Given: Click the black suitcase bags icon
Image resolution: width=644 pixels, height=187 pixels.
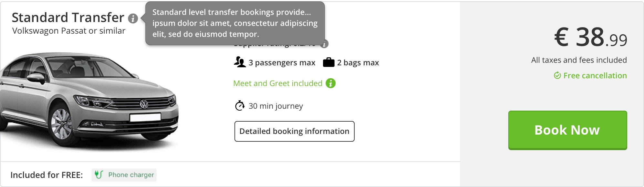Looking at the screenshot, I should 328,62.
